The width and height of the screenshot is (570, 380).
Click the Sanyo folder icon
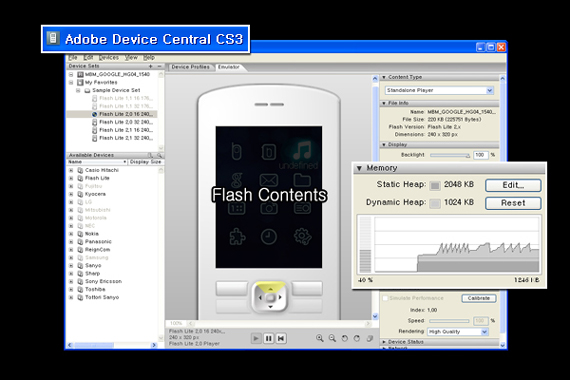80,265
